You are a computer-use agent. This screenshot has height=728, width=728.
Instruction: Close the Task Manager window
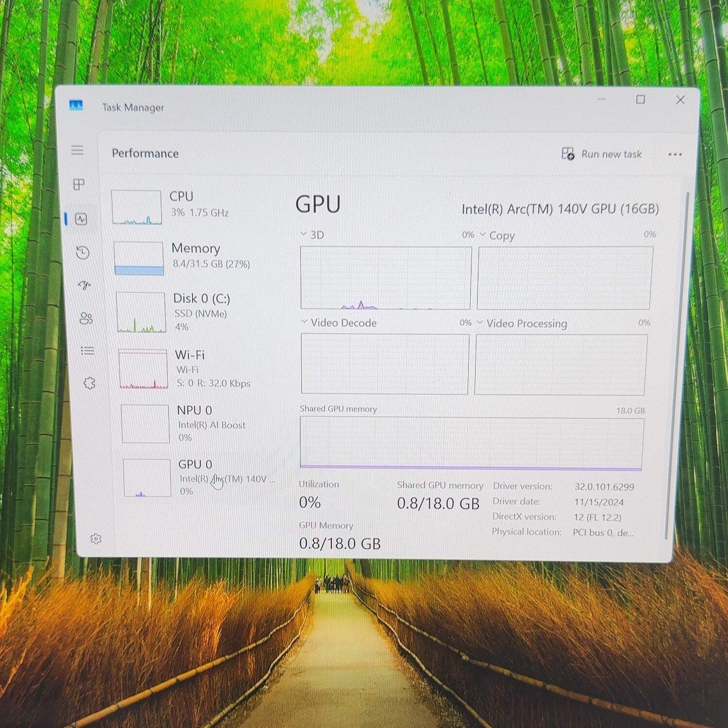[680, 100]
